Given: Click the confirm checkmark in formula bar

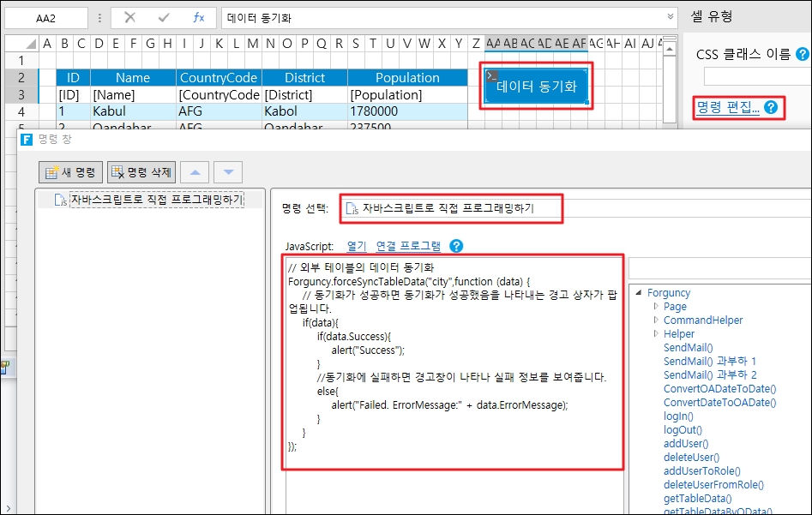Looking at the screenshot, I should [x=164, y=17].
